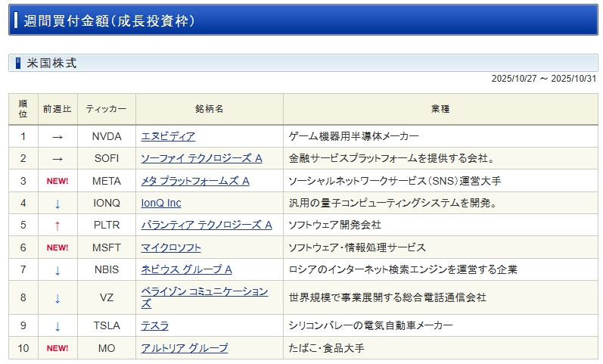Screen dimensions: 603x364
Task: Click the red up arrow beside PLTR
Action: 58,226
